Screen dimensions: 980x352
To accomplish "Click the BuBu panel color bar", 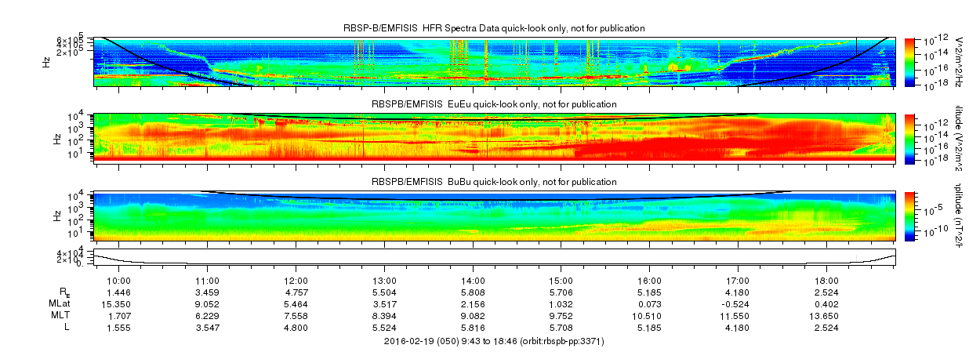I will pyautogui.click(x=910, y=214).
